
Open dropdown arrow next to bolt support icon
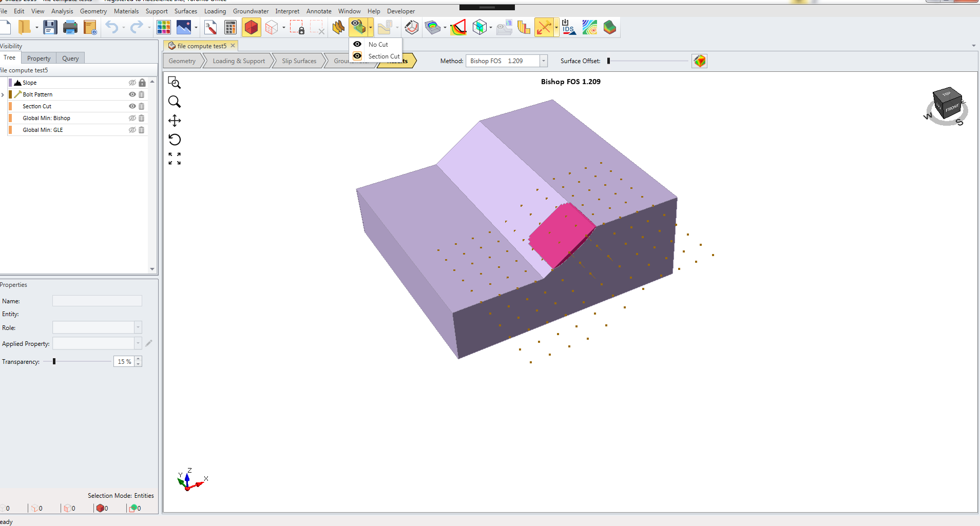[x=556, y=28]
